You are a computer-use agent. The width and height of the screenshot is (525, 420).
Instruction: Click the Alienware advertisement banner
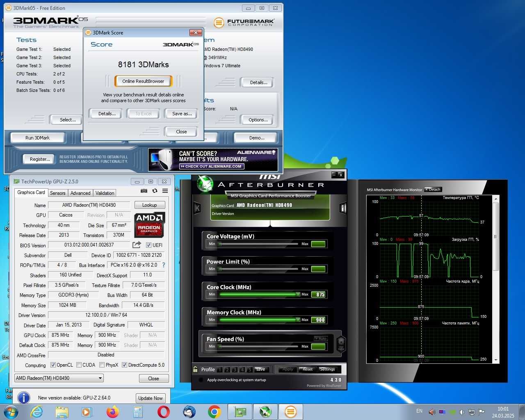click(213, 160)
